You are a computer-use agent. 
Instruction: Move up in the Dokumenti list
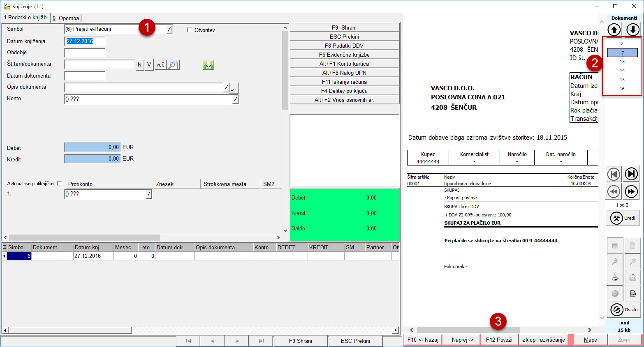pyautogui.click(x=614, y=30)
